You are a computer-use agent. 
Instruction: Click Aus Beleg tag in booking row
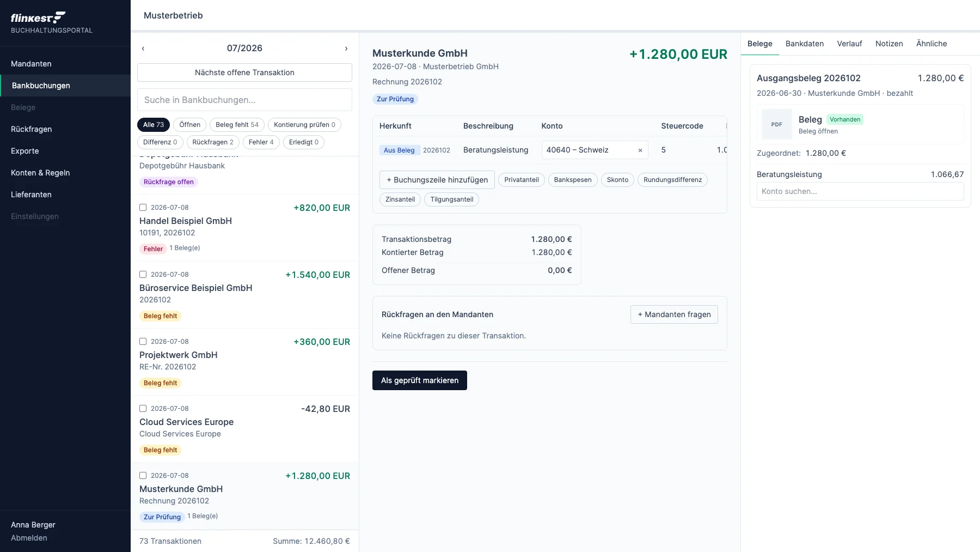tap(399, 150)
